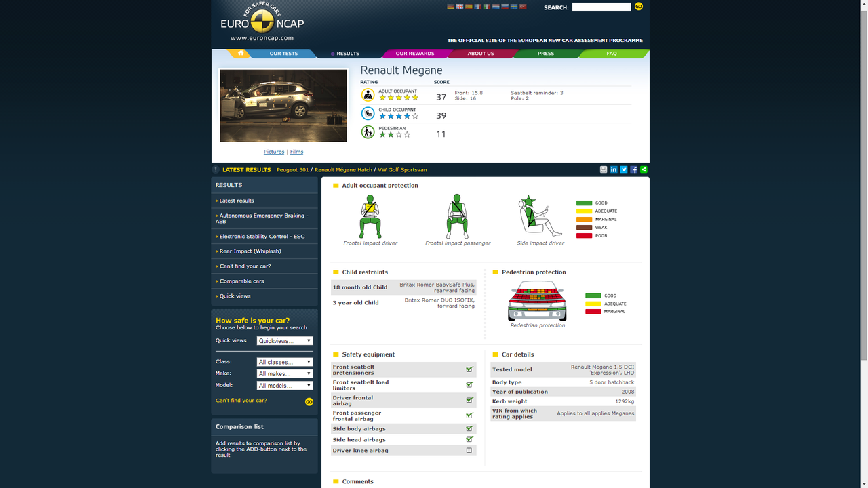This screenshot has height=488, width=868.
Task: Toggle Side head airbags checkbox
Action: point(469,439)
